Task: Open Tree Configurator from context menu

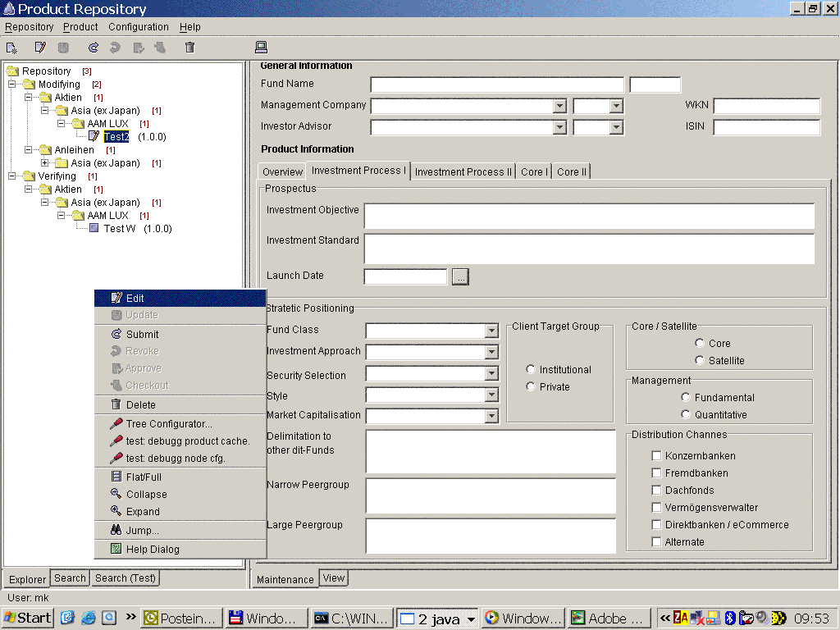Action: tap(168, 424)
